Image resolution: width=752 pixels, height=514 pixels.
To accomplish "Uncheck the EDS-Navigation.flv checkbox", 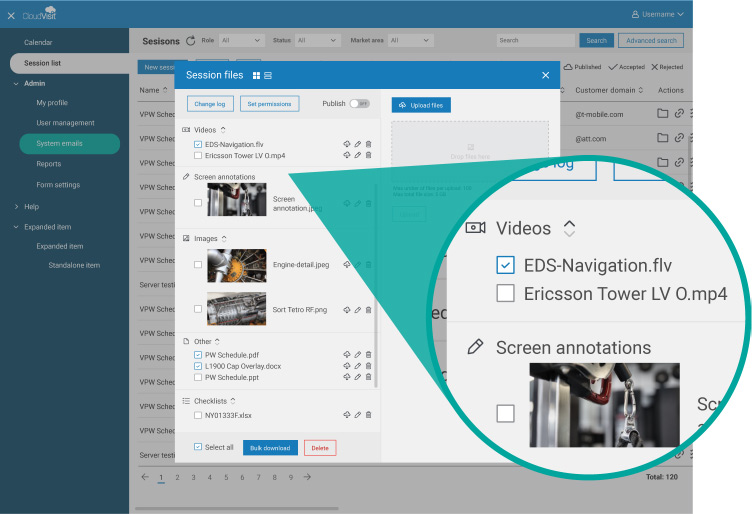I will (x=198, y=144).
